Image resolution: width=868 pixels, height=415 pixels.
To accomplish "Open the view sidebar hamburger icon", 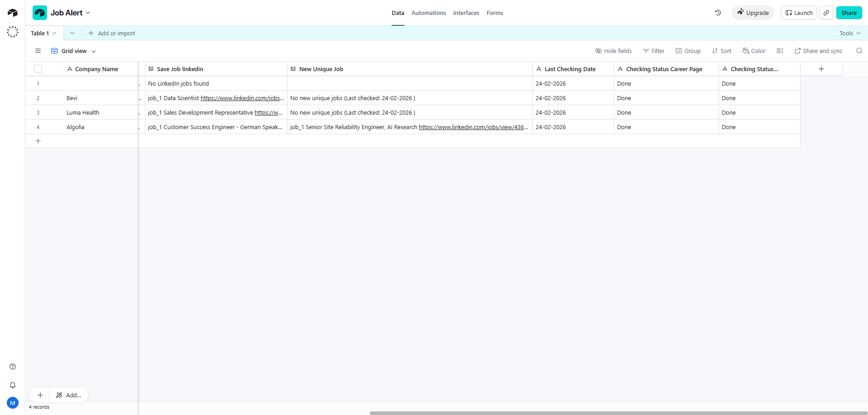I will tap(38, 51).
